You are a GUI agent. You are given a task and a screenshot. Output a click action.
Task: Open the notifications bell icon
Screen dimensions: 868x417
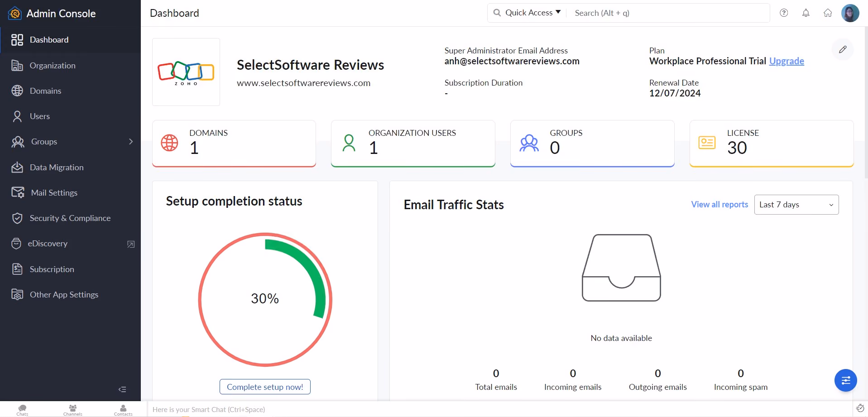coord(806,13)
